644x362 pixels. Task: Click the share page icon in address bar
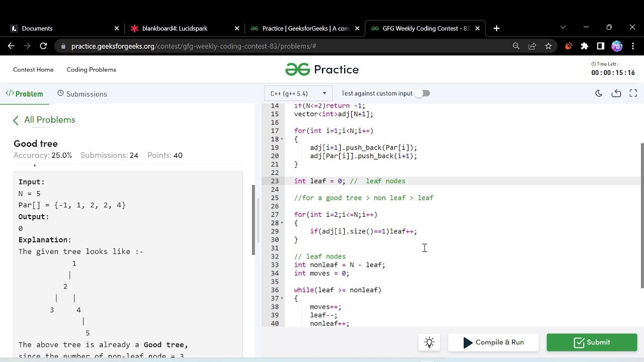pos(532,46)
